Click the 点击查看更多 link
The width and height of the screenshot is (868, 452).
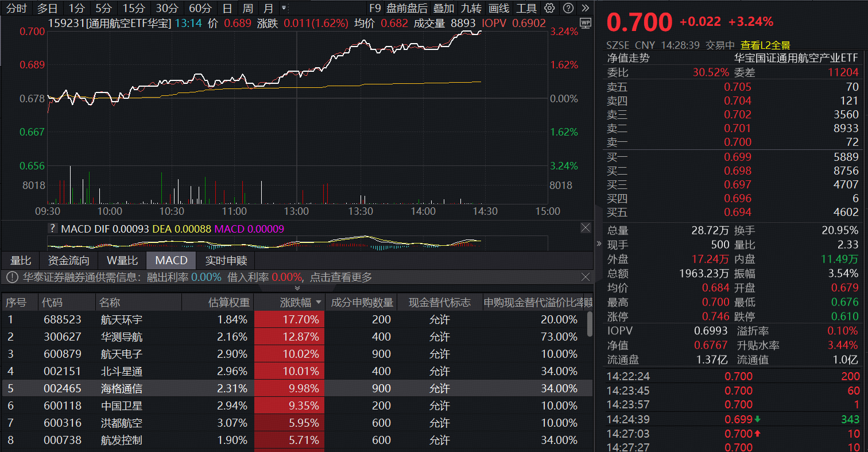(x=341, y=277)
